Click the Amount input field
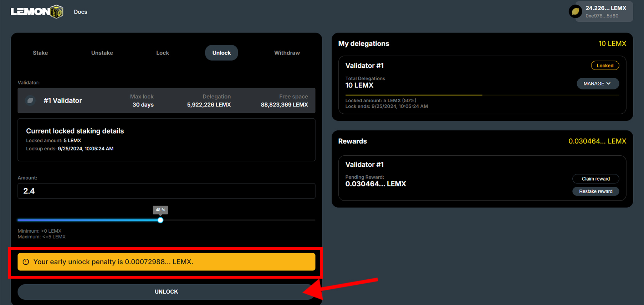The height and width of the screenshot is (305, 644). click(166, 191)
